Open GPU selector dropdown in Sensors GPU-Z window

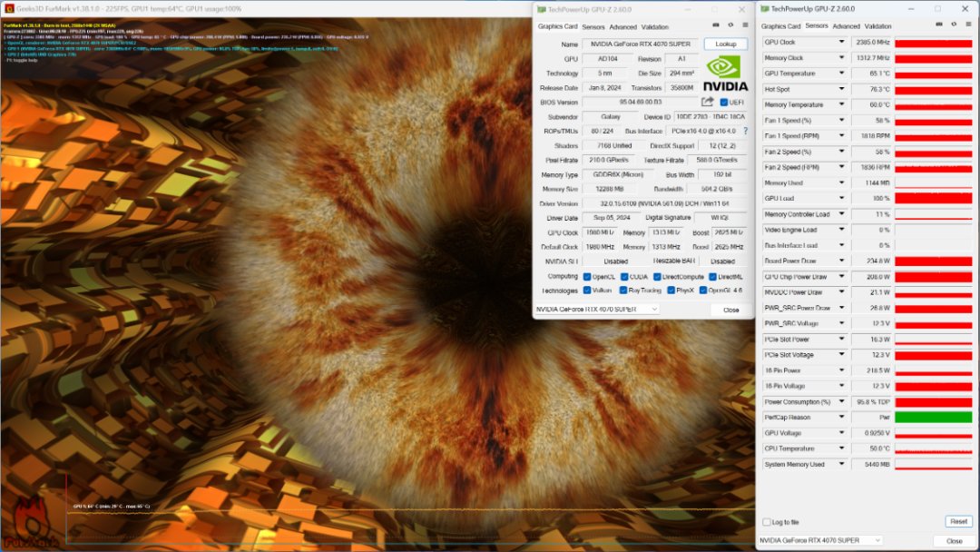(x=820, y=540)
